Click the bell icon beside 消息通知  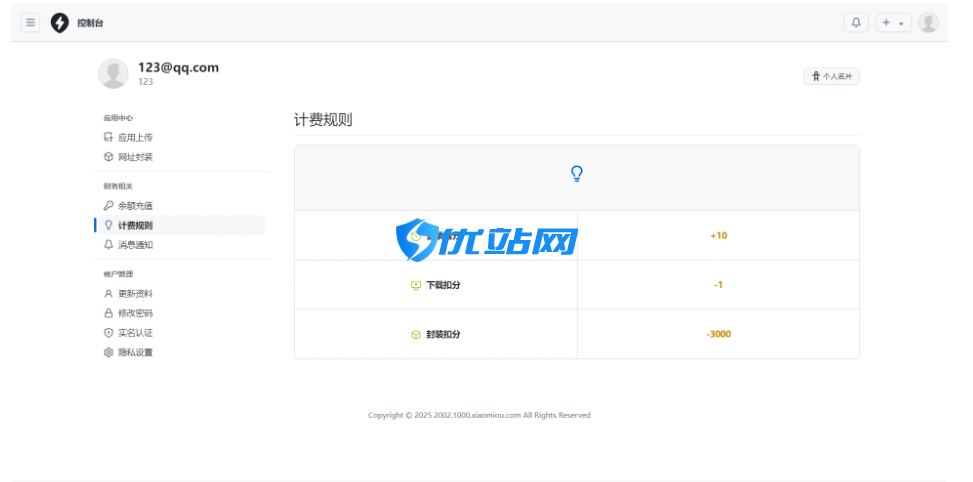tap(108, 244)
